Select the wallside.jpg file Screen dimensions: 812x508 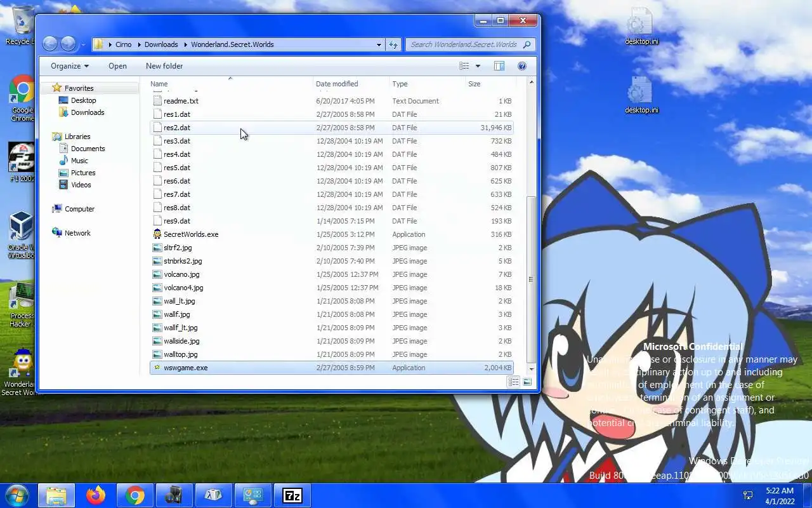331,341
